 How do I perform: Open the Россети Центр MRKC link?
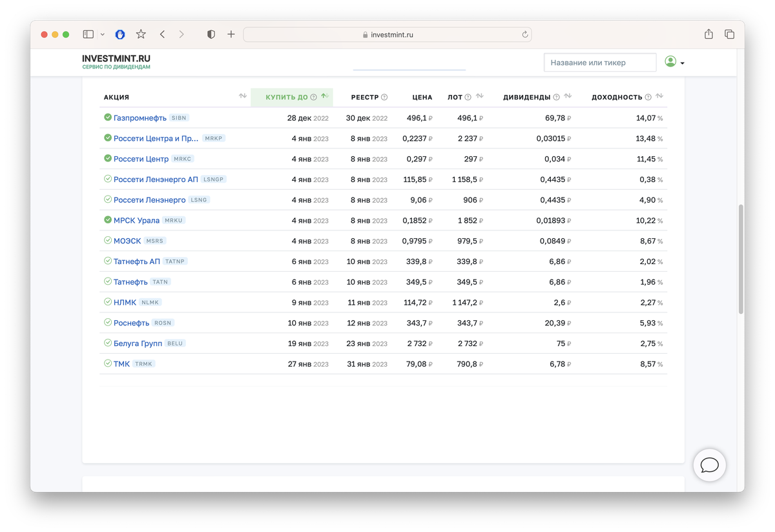click(x=141, y=159)
